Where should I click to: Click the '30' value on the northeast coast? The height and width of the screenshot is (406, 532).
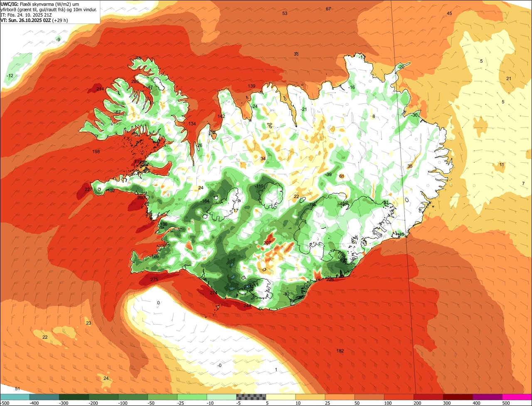(x=415, y=115)
